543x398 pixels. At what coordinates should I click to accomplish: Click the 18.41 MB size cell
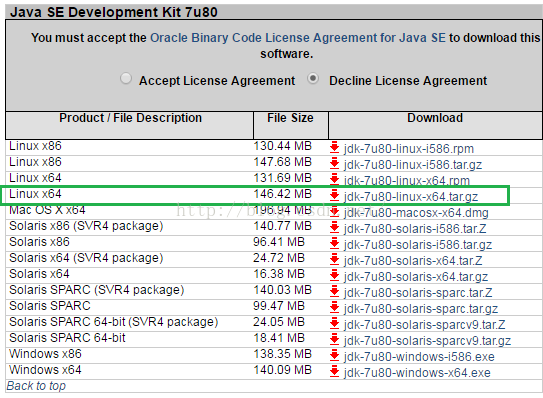tap(279, 338)
